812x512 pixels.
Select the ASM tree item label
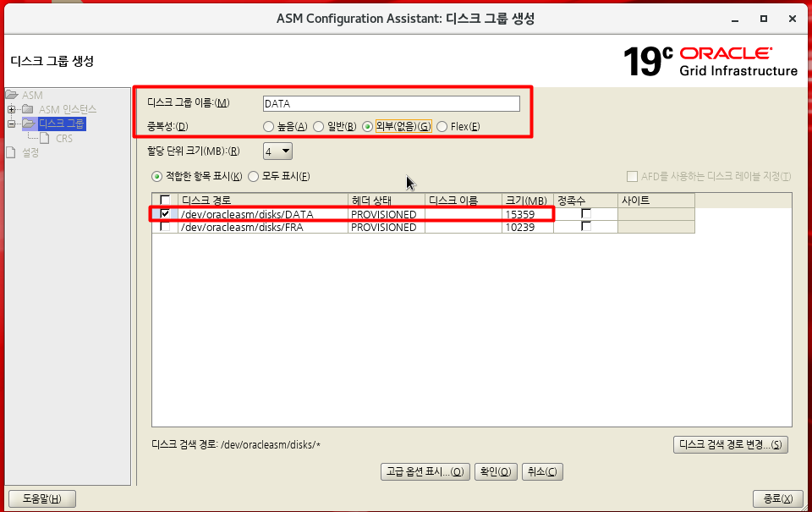pyautogui.click(x=32, y=96)
